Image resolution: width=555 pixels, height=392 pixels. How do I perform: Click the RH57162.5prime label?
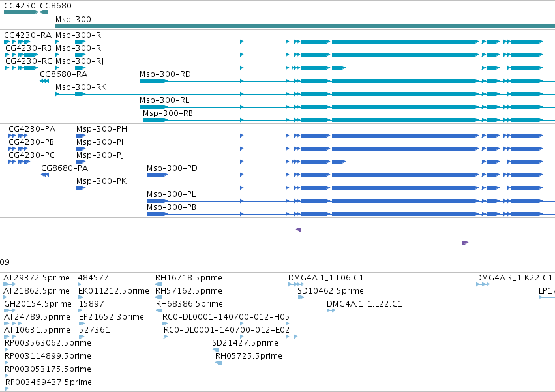(x=188, y=291)
